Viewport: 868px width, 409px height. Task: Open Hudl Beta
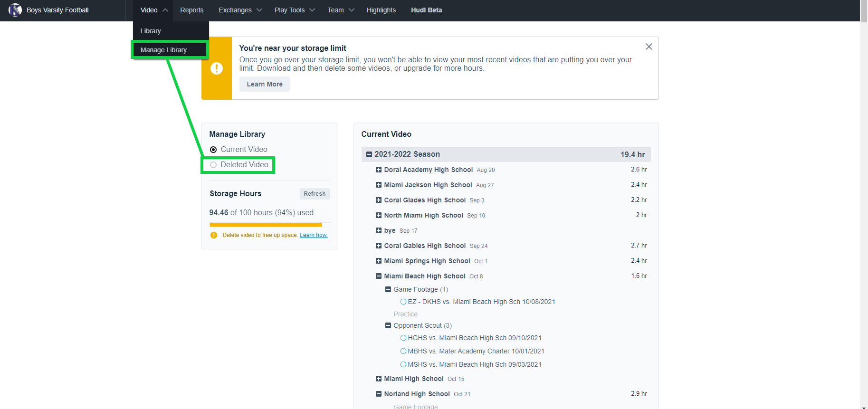tap(427, 10)
